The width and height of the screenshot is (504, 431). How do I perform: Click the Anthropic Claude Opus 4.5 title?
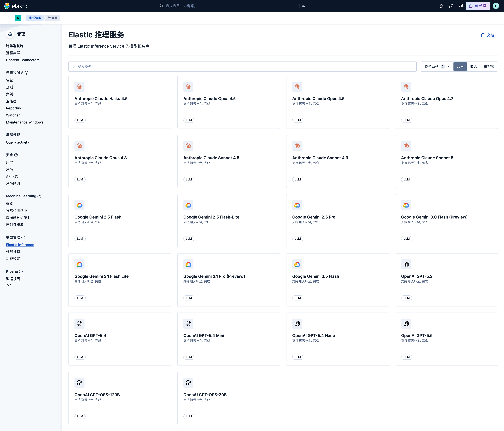pyautogui.click(x=209, y=99)
